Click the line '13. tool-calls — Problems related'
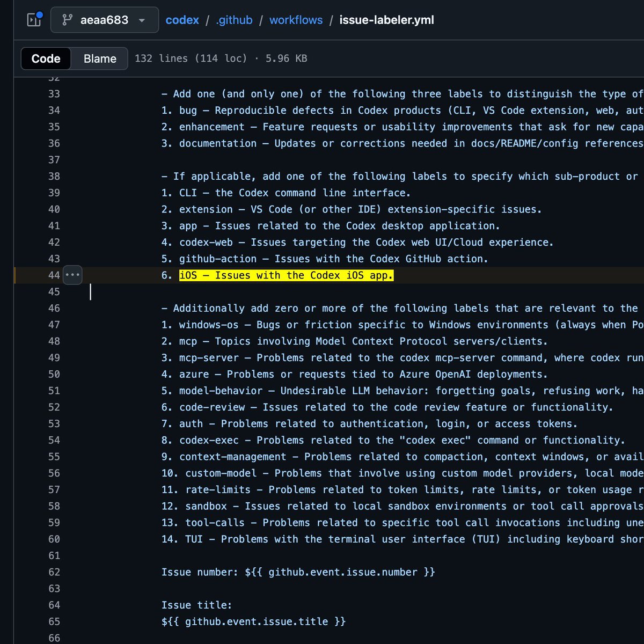644x644 pixels. tap(402, 523)
